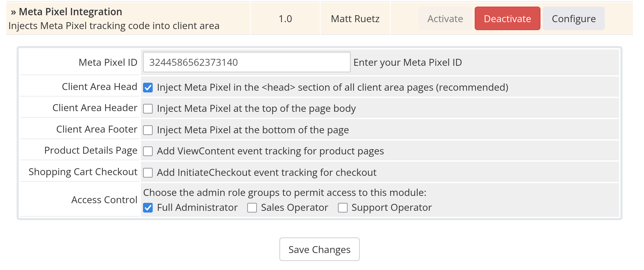
Task: Click the 'Enter your Meta Pixel ID' hint
Action: coord(408,62)
